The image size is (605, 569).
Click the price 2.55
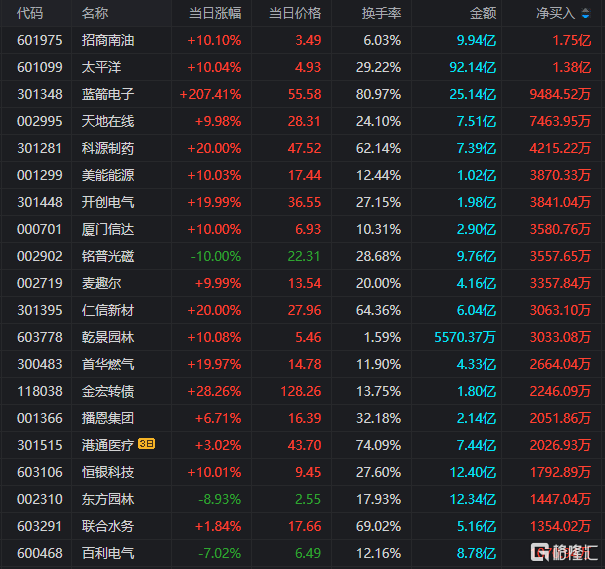click(x=308, y=499)
